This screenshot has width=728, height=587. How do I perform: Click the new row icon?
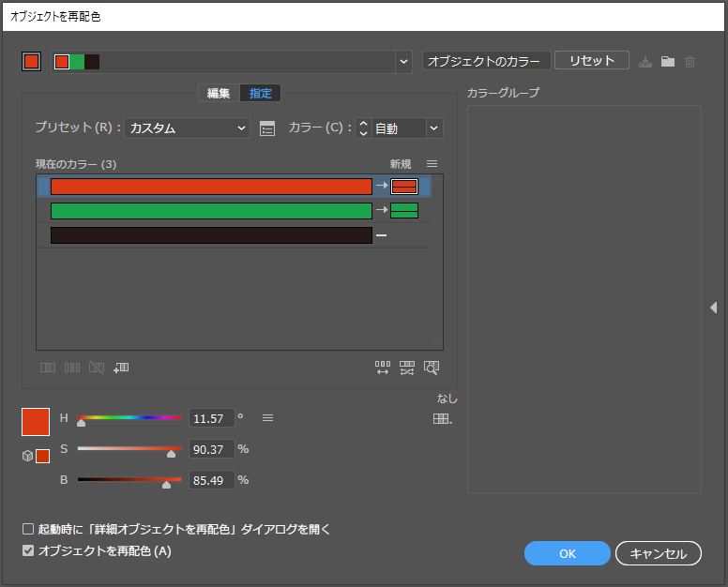[x=121, y=368]
